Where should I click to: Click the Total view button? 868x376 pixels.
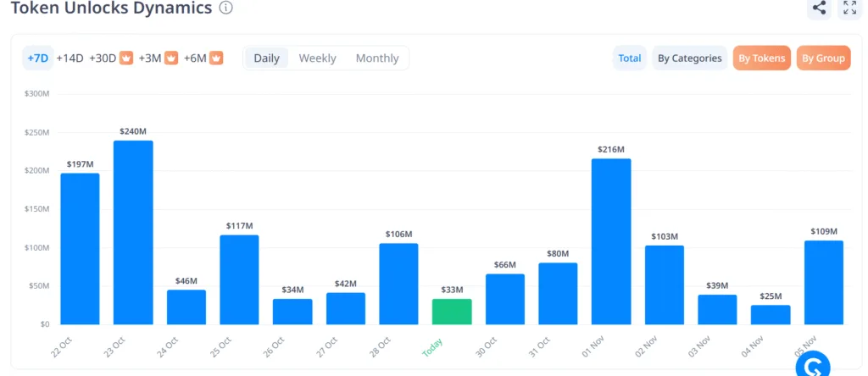pos(629,58)
